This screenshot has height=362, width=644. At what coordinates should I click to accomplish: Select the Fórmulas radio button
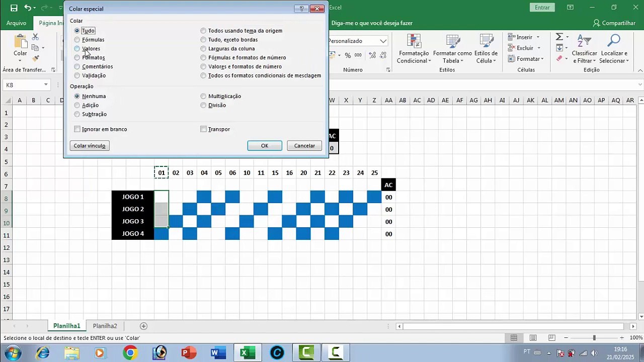point(77,40)
